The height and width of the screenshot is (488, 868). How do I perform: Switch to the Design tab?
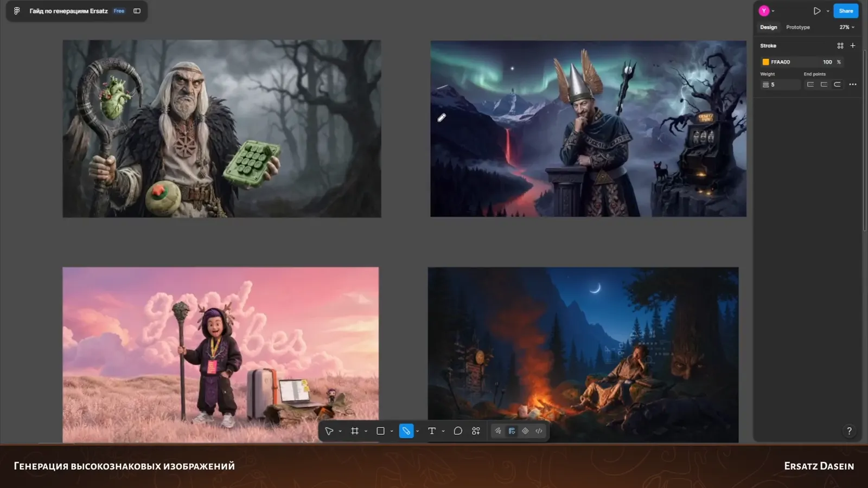pos(768,27)
